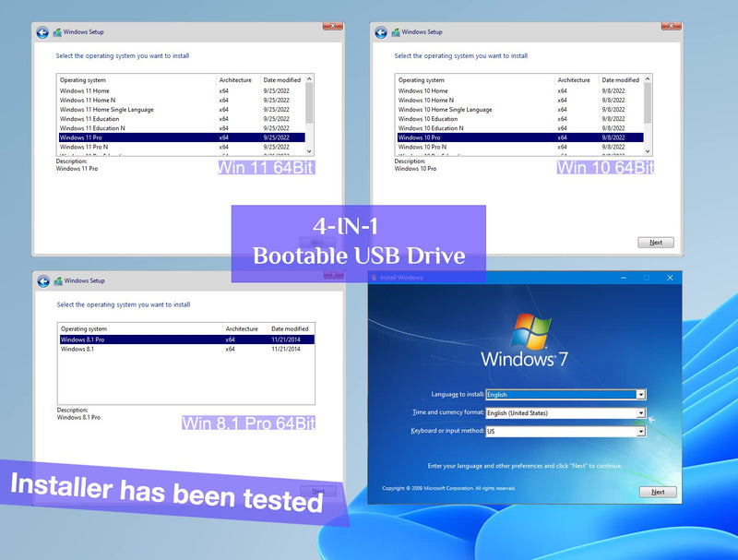The image size is (738, 560).
Task: Select Windows 11 Home N row
Action: click(182, 101)
